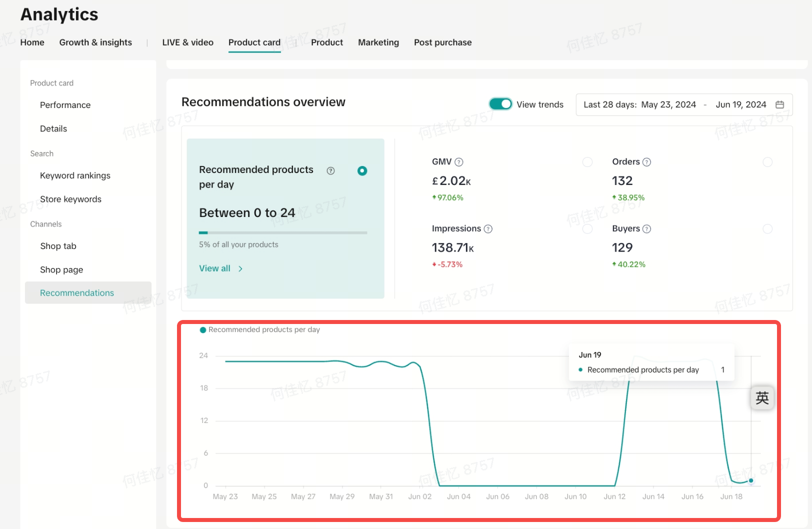
Task: Open Keyword rankings in the sidebar
Action: click(x=75, y=175)
